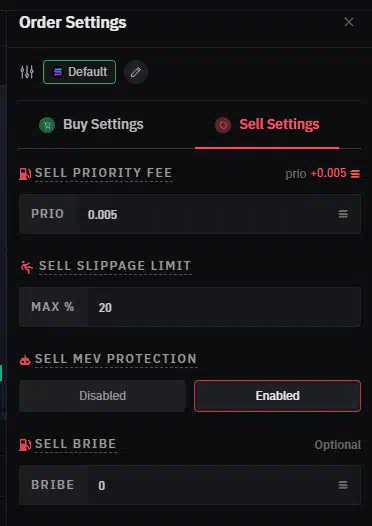Select the Default preset chip
Screen dimensions: 372x526
tap(79, 72)
